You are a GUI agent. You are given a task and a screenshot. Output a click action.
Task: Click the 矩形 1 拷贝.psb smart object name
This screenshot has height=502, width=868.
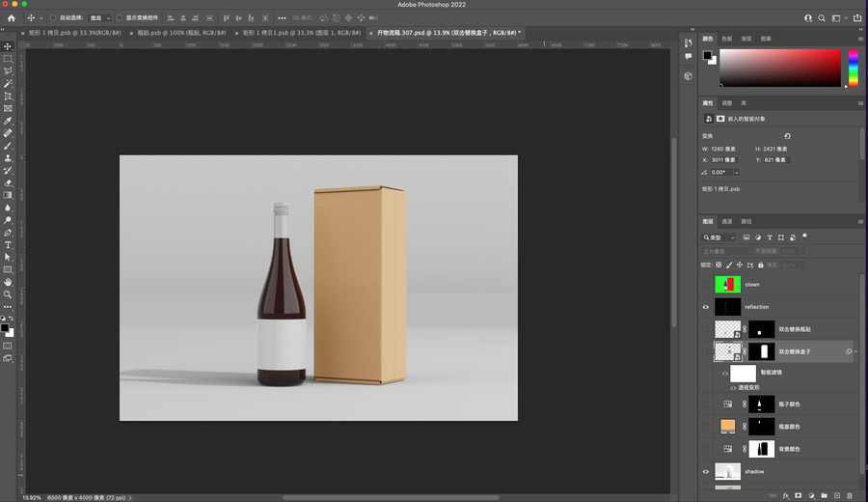(x=720, y=189)
